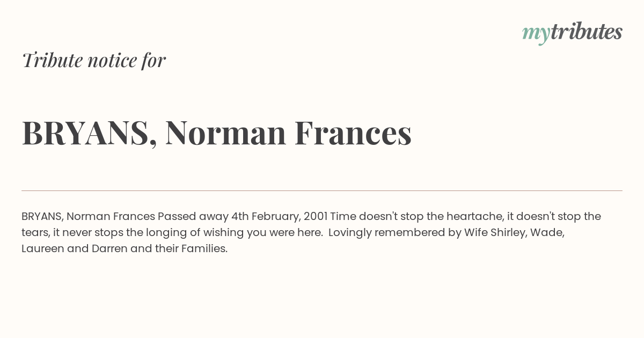The width and height of the screenshot is (644, 338).
Task: Select the "Tribute notice for" italic heading
Action: 94,60
